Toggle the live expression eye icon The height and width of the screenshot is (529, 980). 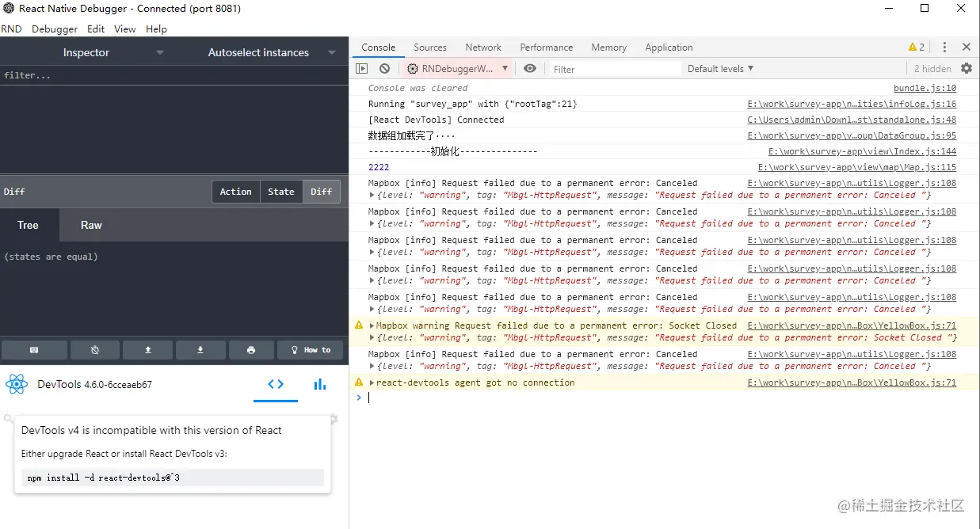click(x=530, y=69)
